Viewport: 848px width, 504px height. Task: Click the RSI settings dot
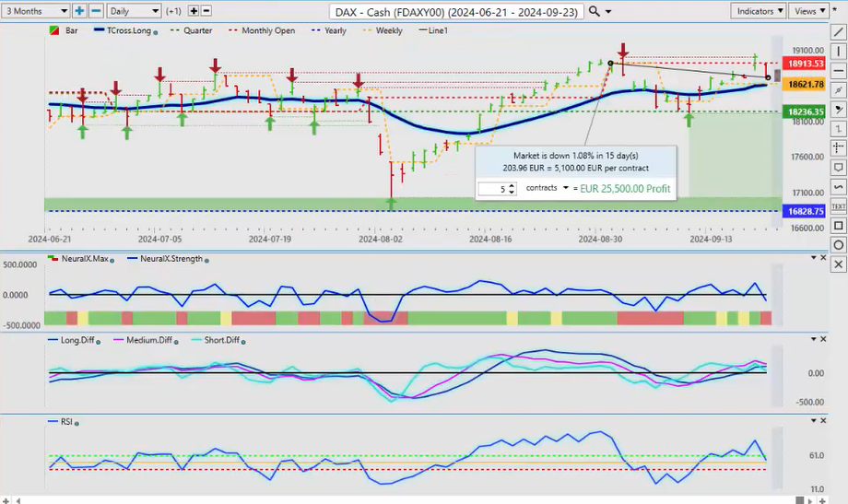coord(77,424)
